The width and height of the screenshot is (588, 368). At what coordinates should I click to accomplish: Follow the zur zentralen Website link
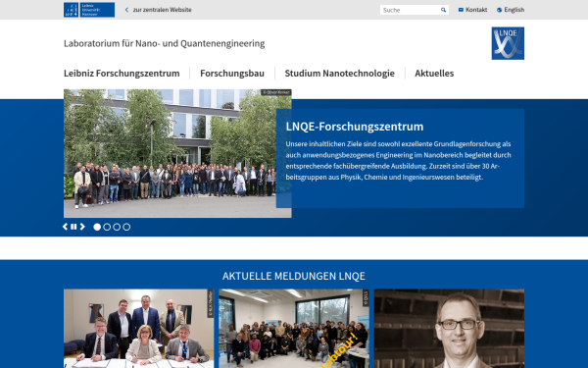162,10
